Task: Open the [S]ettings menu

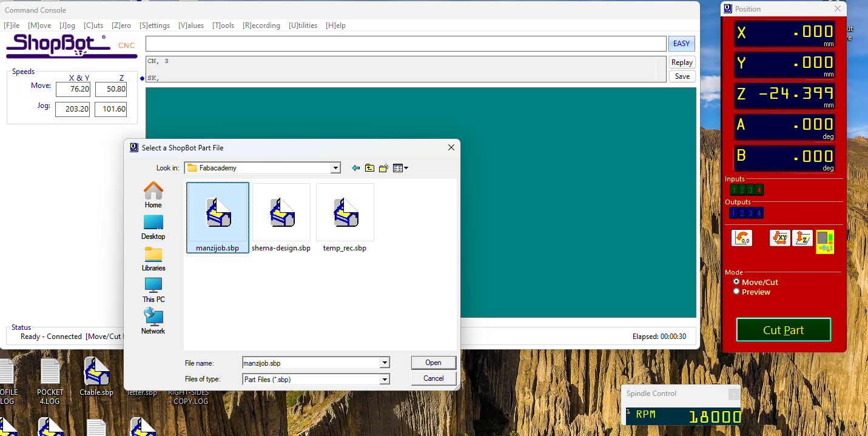Action: [155, 25]
